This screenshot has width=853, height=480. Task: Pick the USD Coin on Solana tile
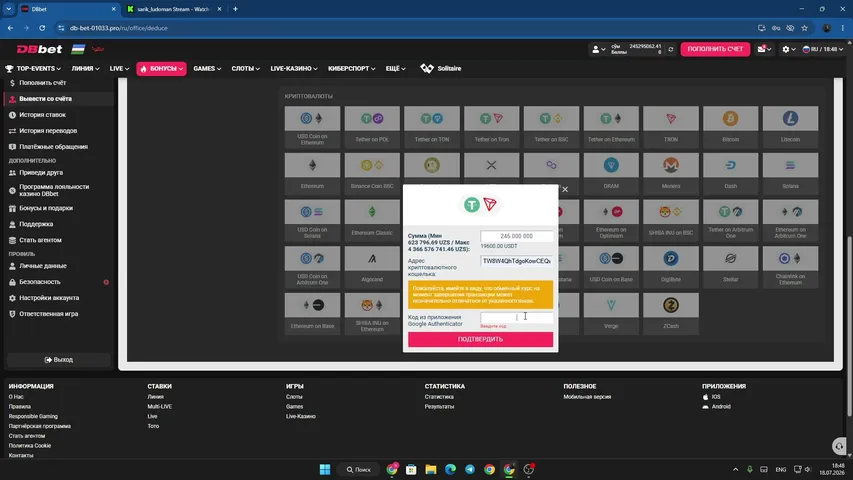pos(312,220)
